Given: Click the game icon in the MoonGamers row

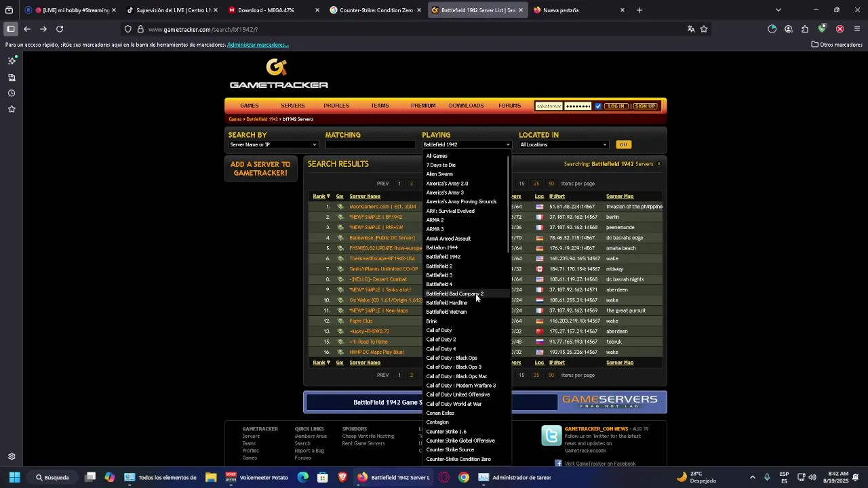Looking at the screenshot, I should 340,207.
